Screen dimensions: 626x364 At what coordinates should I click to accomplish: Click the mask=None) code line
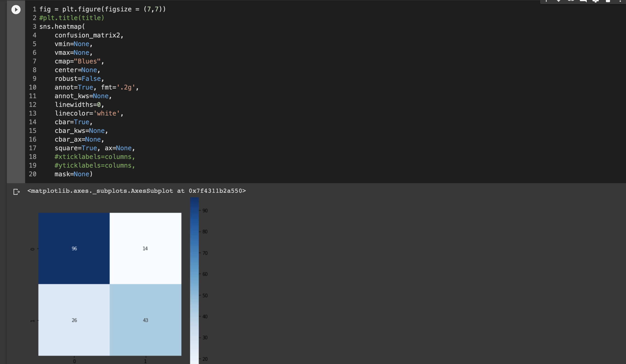tap(73, 174)
